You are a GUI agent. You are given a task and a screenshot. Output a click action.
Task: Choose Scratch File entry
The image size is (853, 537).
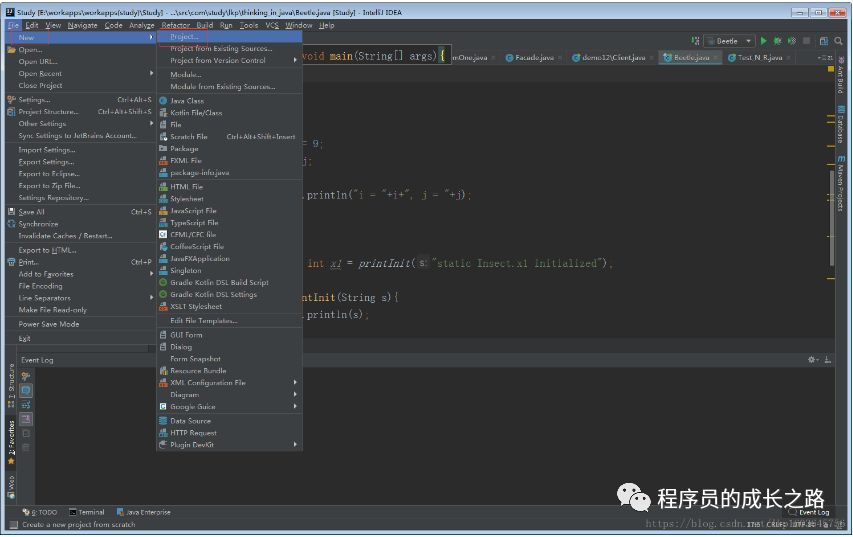click(x=229, y=137)
